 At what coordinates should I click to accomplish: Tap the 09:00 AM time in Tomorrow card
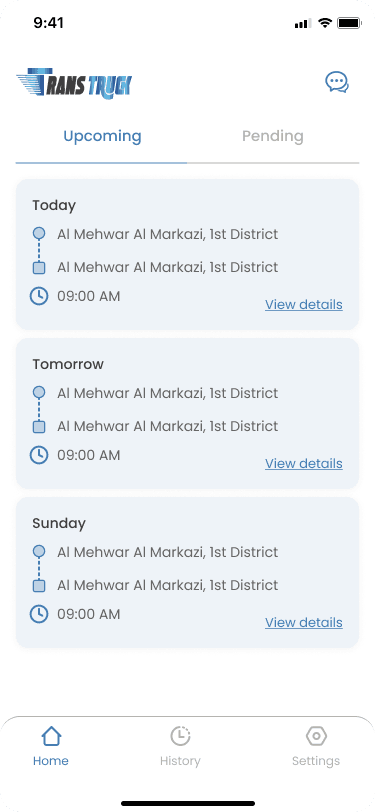click(x=89, y=455)
